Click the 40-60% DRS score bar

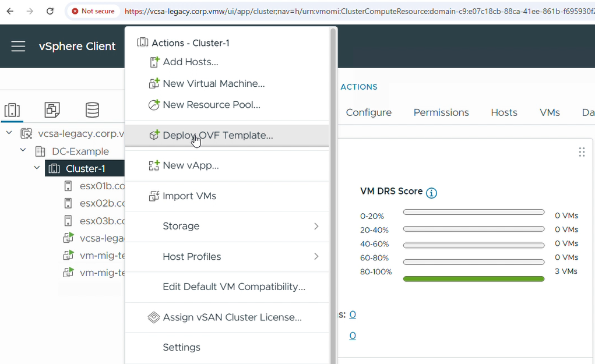click(x=474, y=245)
